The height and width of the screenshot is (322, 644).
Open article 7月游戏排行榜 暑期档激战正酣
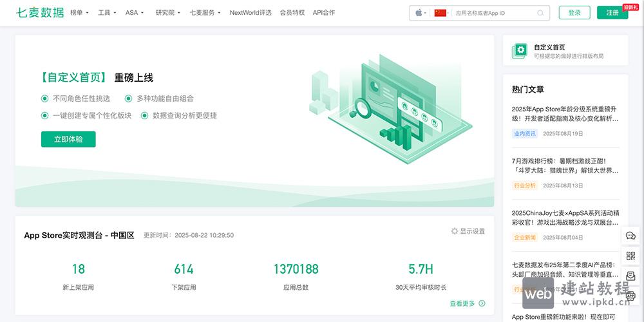[565, 166]
